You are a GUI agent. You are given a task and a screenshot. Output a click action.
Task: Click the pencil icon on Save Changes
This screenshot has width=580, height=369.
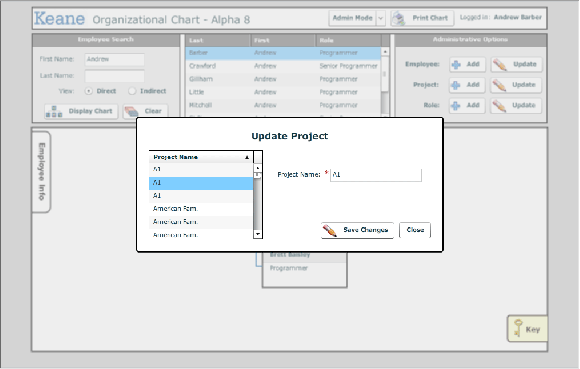(330, 230)
